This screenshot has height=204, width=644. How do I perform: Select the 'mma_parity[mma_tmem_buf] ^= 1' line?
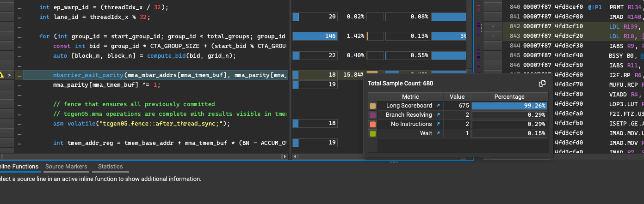point(106,85)
